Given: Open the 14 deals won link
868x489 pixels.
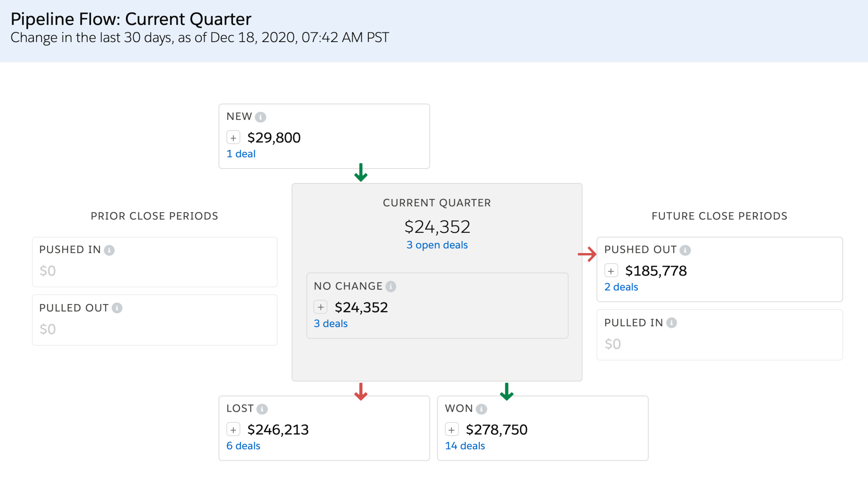Looking at the screenshot, I should 465,446.
